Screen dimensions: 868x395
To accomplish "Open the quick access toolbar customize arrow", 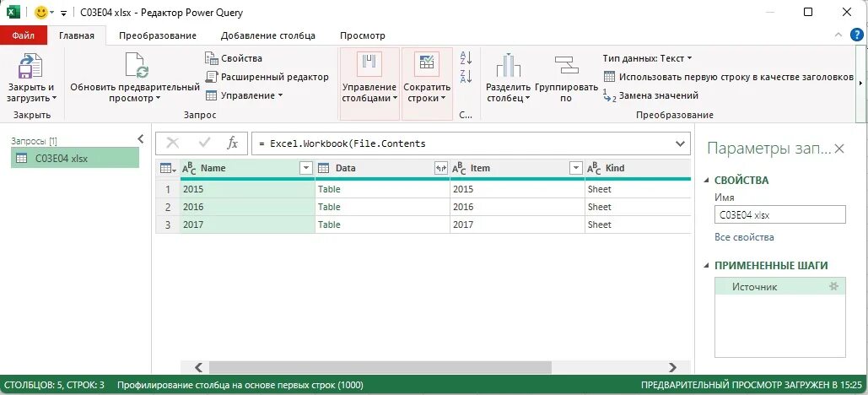I will [x=63, y=13].
